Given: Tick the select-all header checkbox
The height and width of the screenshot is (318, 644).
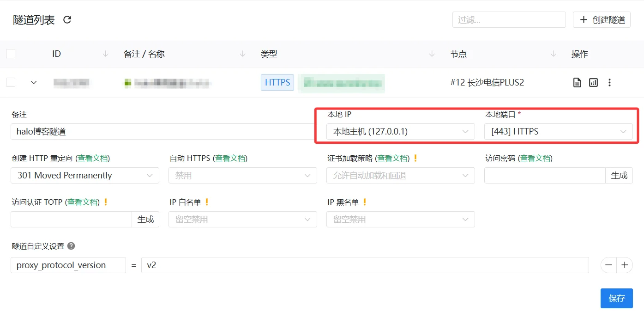Looking at the screenshot, I should click(11, 54).
